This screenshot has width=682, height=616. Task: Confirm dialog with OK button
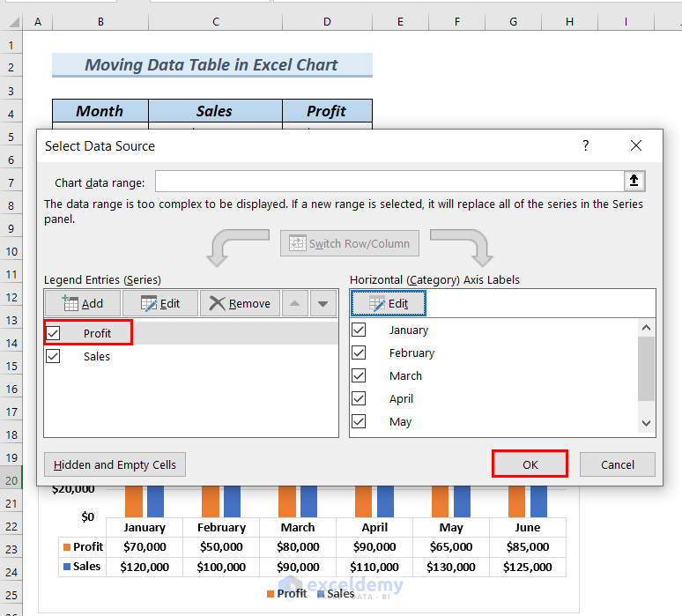tap(530, 464)
